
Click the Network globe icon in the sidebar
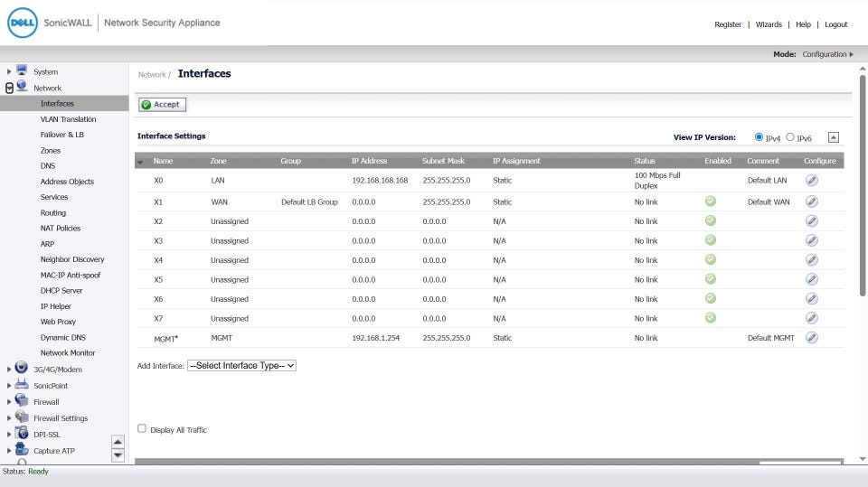click(x=22, y=86)
